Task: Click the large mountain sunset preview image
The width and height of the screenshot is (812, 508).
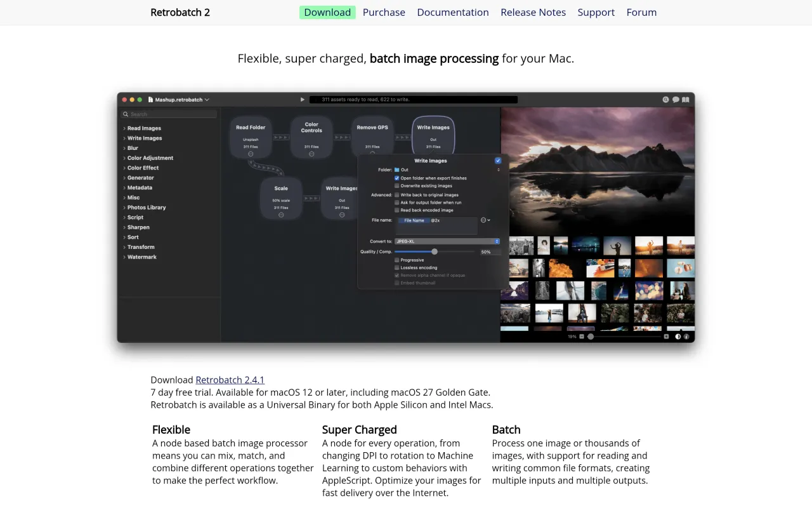Action: (x=598, y=171)
